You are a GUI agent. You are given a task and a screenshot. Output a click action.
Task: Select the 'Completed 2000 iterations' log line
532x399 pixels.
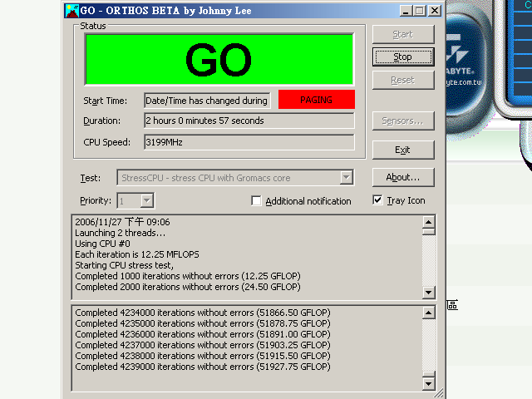tap(188, 287)
